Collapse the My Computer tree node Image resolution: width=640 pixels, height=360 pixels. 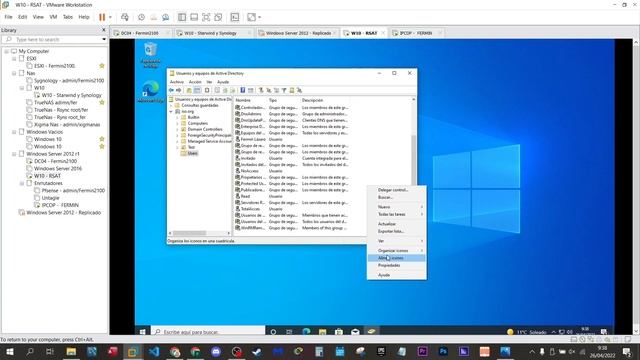tap(6, 51)
